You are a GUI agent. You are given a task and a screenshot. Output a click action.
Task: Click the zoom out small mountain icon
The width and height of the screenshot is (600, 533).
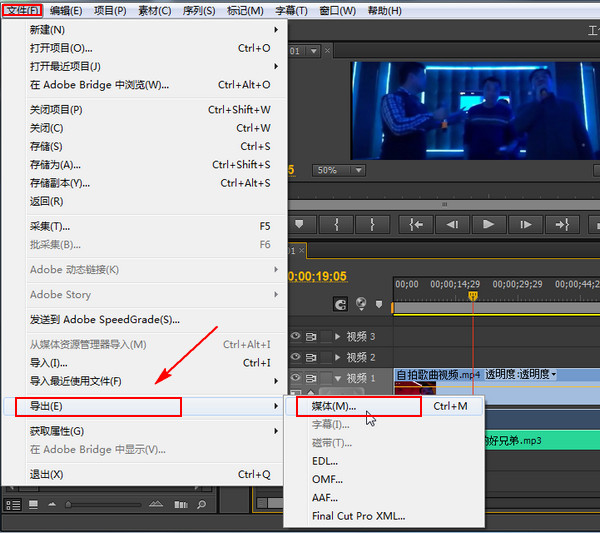[x=52, y=505]
